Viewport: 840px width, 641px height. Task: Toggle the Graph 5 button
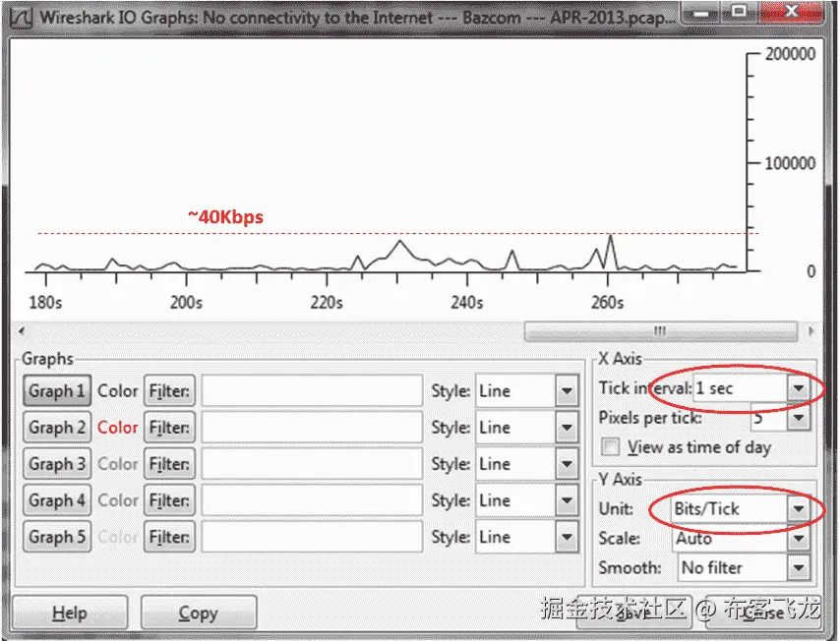(57, 537)
